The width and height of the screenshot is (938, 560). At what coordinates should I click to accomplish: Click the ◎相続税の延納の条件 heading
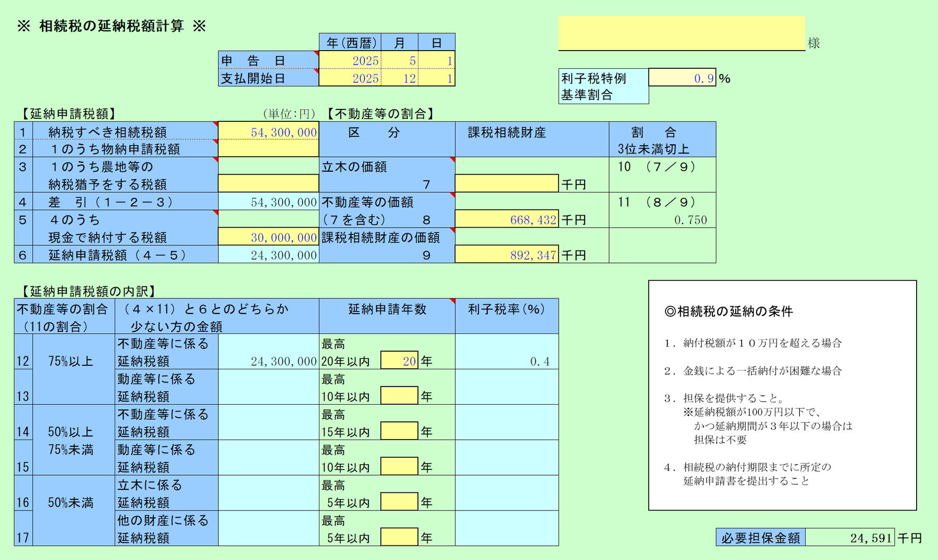(x=729, y=311)
